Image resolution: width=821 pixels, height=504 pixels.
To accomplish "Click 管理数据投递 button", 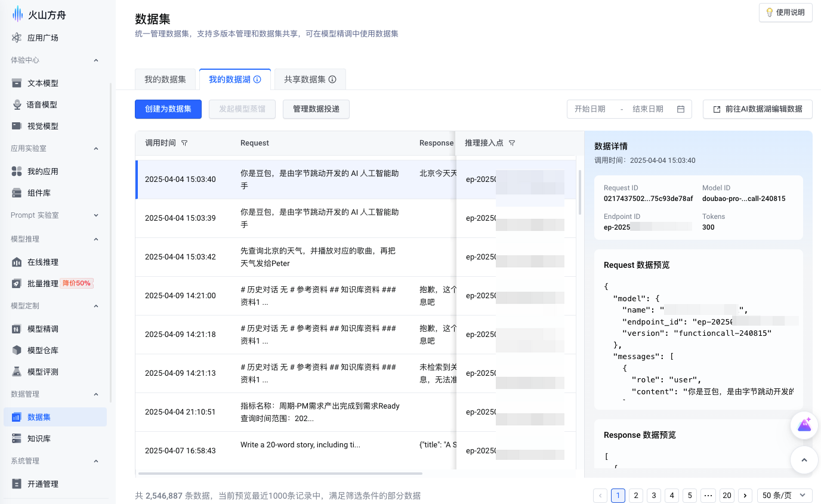I will [316, 109].
